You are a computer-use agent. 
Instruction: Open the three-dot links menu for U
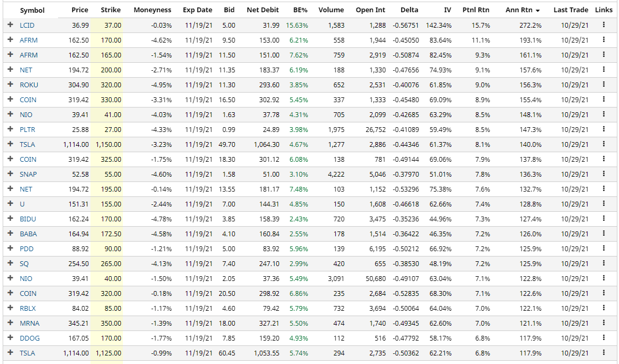click(x=604, y=203)
